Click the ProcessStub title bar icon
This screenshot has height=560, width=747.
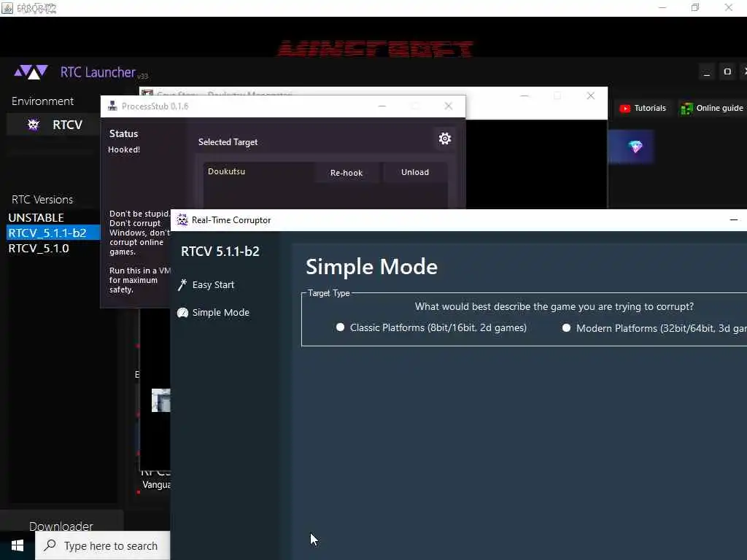(x=112, y=106)
